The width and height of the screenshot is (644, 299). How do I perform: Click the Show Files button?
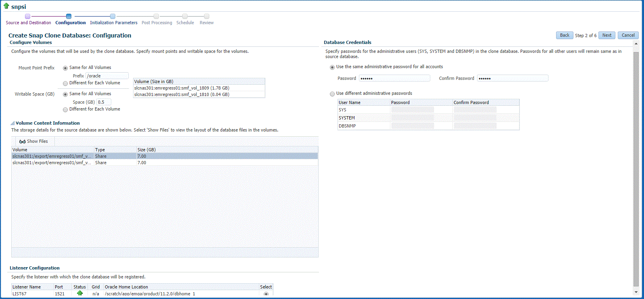pos(33,141)
